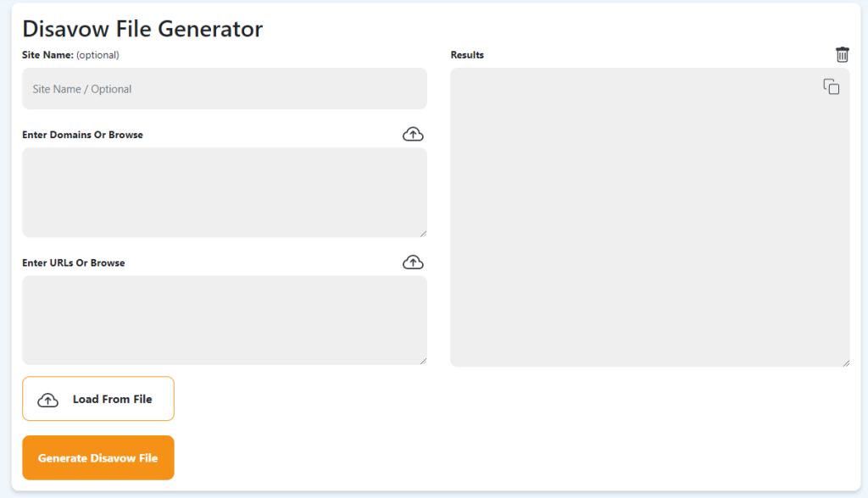Viewport: 868px width, 498px height.
Task: Click the cloud upload icon in Load From File
Action: 48,398
